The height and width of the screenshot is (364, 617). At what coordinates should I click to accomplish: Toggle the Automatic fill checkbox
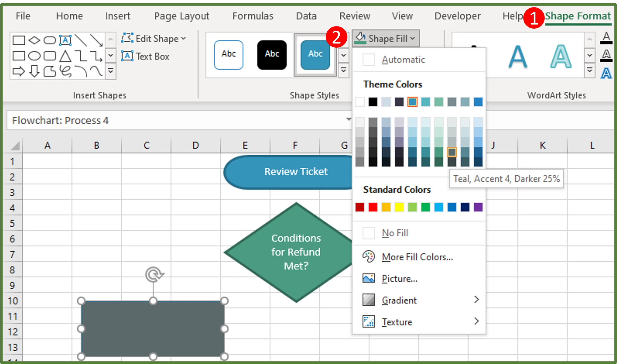368,60
